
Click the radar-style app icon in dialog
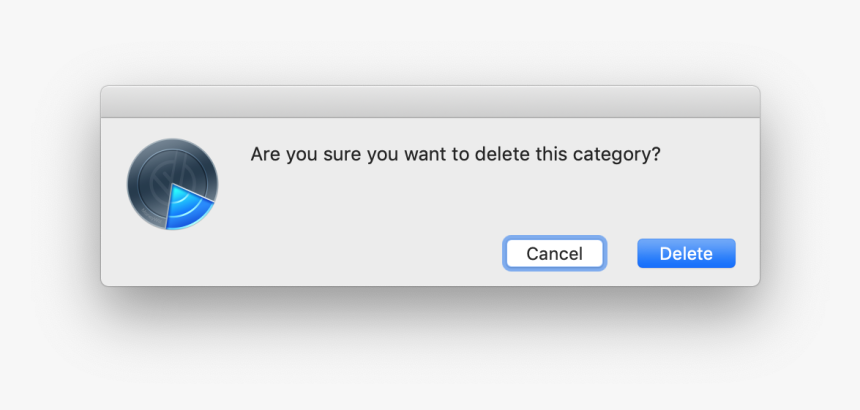[x=172, y=184]
